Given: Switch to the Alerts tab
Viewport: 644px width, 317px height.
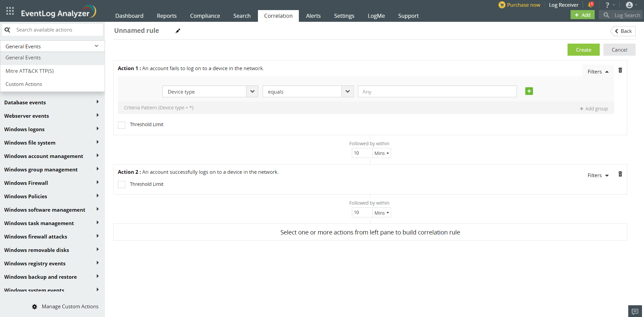Looking at the screenshot, I should click(x=313, y=16).
